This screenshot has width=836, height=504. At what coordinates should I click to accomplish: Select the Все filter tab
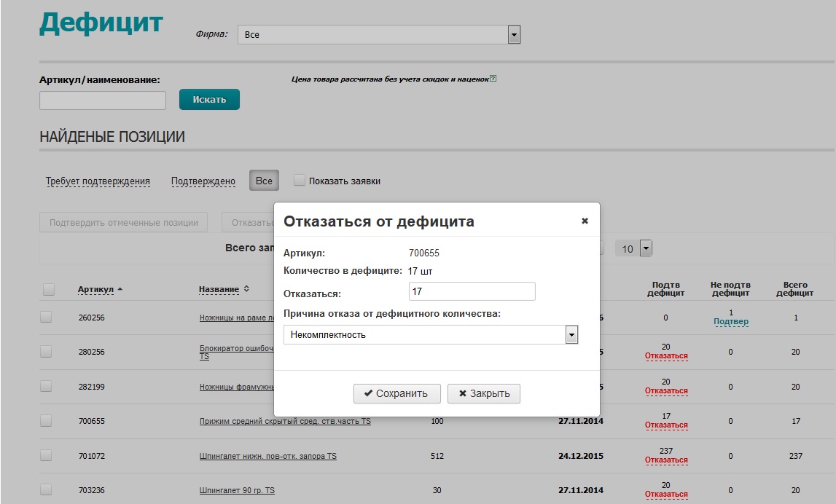pyautogui.click(x=264, y=181)
